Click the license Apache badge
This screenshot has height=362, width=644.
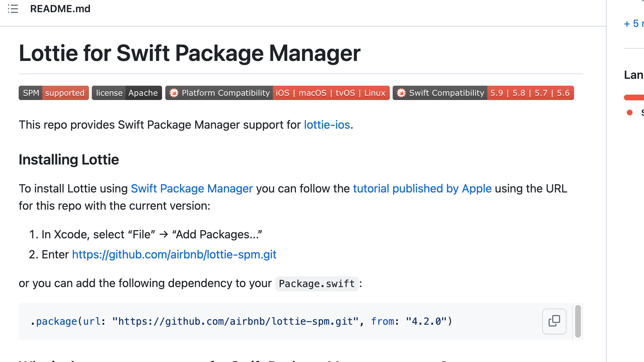coord(127,93)
